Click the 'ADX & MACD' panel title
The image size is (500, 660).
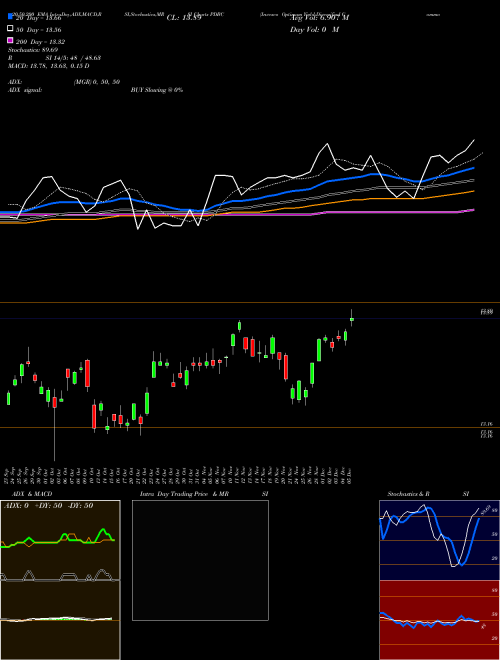coord(32,494)
